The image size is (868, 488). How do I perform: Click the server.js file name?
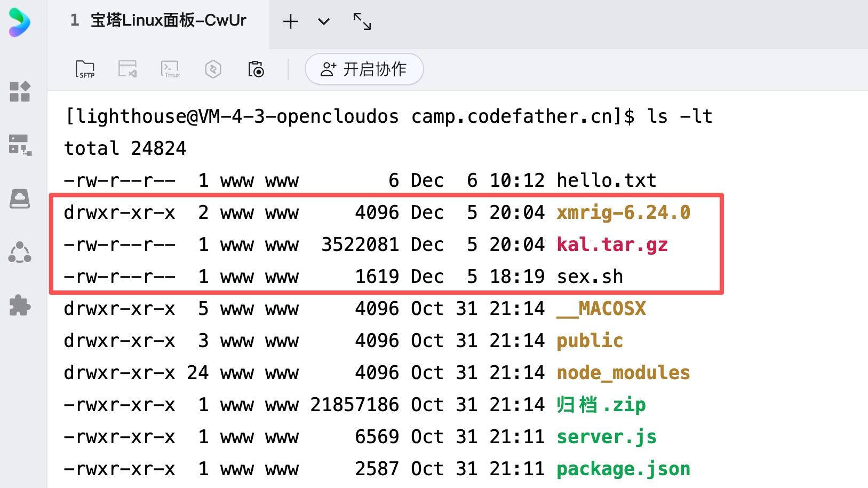pyautogui.click(x=606, y=437)
